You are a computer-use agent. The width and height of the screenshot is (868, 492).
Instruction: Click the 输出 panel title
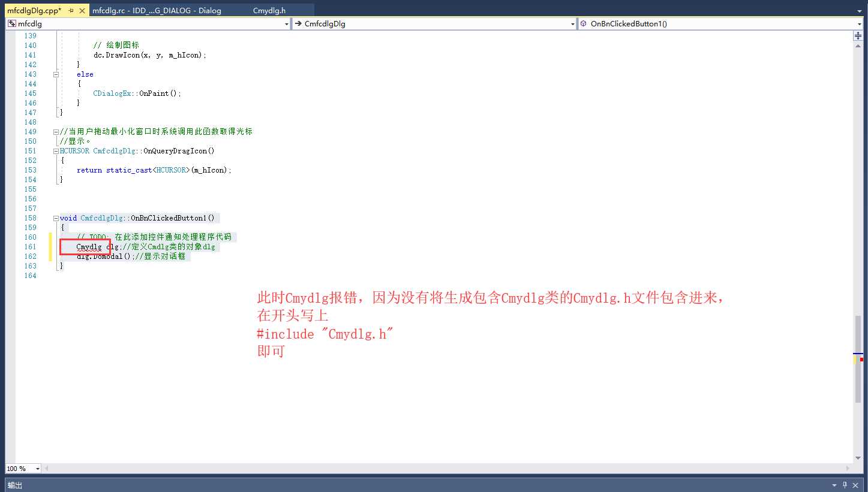(x=14, y=485)
